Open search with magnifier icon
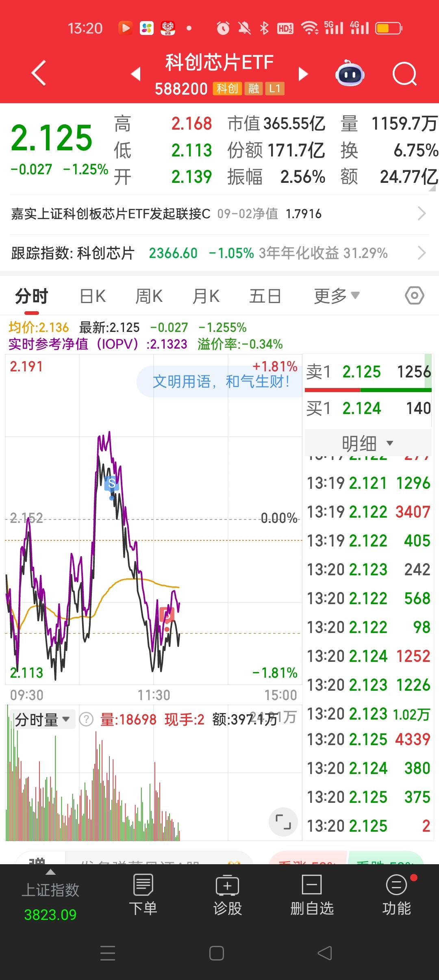The image size is (439, 980). [405, 74]
